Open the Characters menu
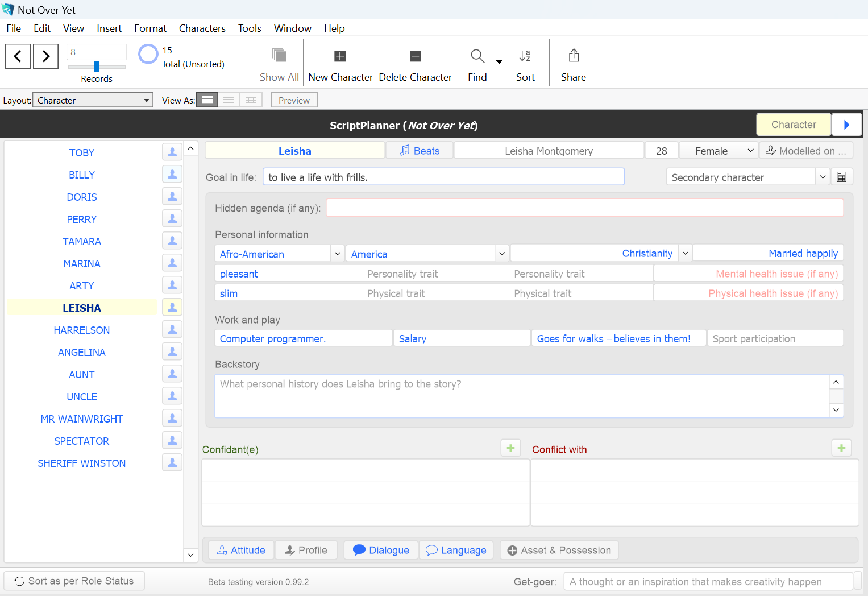 coord(202,28)
